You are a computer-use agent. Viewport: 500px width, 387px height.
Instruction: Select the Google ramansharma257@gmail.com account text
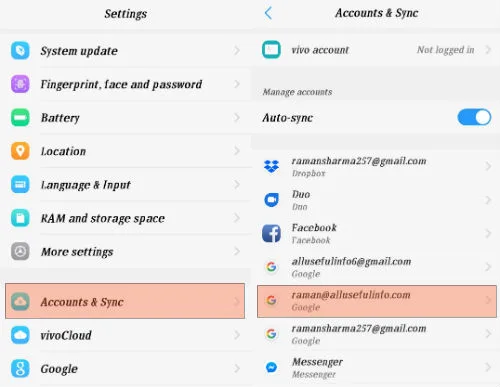click(359, 328)
